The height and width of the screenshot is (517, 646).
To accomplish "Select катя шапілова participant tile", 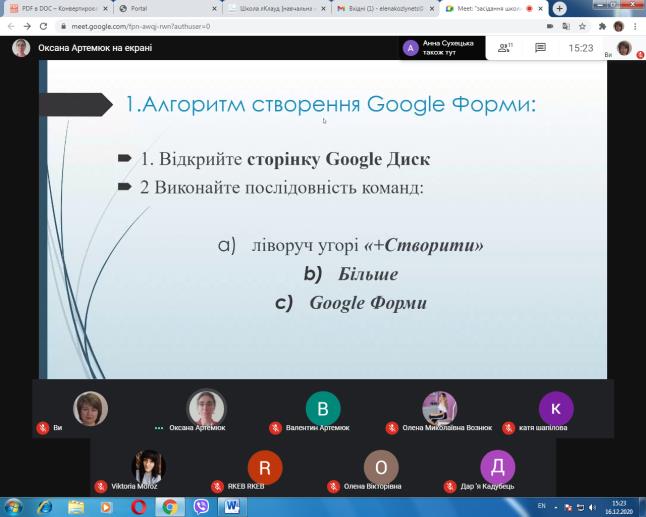I will [555, 410].
